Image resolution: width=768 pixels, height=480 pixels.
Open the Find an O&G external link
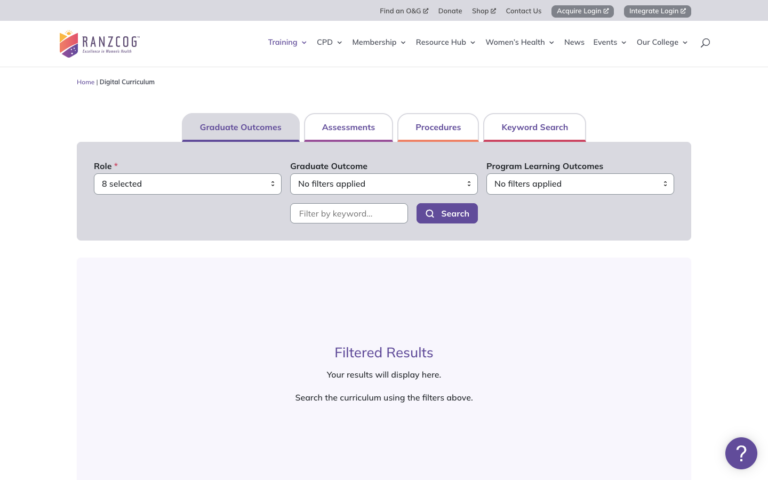403,11
